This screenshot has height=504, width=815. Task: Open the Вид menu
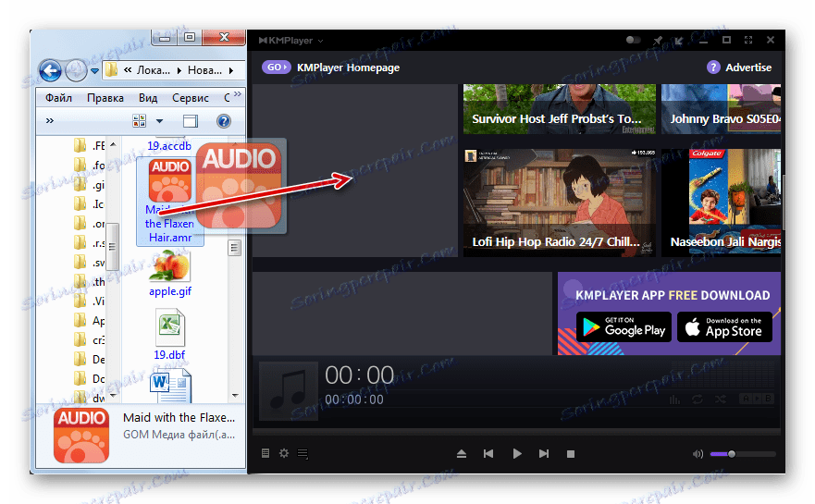(x=148, y=98)
